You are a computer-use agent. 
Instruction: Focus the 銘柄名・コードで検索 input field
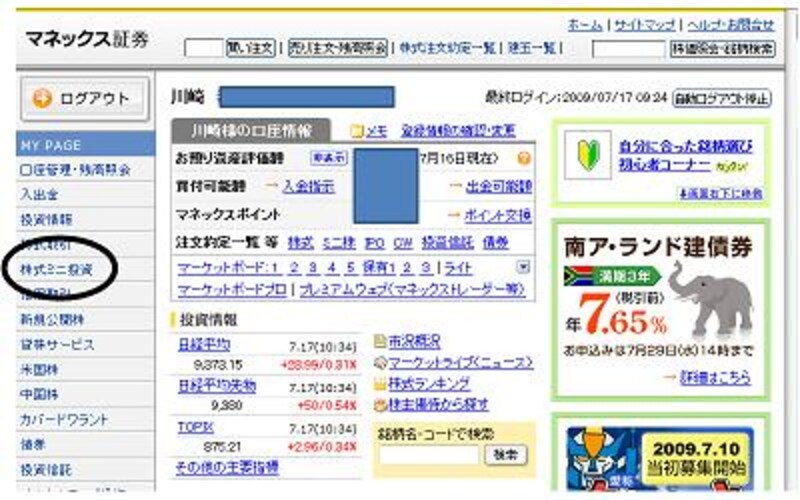(x=429, y=455)
